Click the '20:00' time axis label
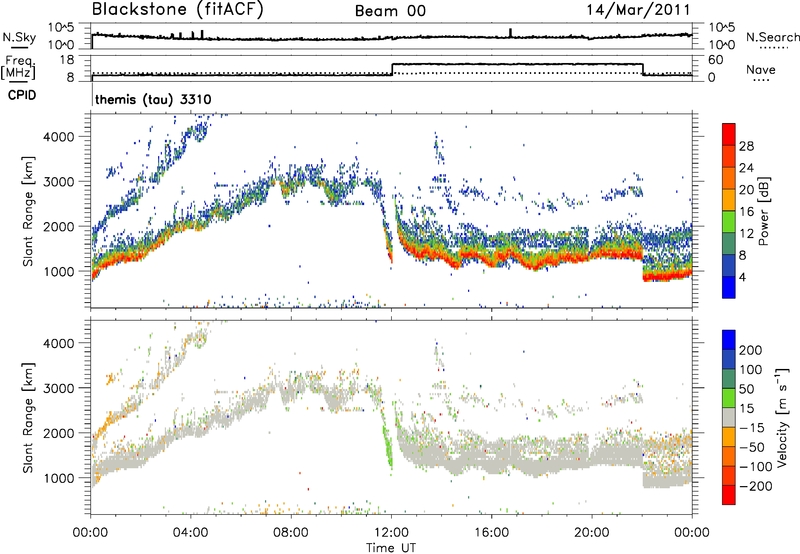Viewport: 800px width, 554px height. pos(592,533)
